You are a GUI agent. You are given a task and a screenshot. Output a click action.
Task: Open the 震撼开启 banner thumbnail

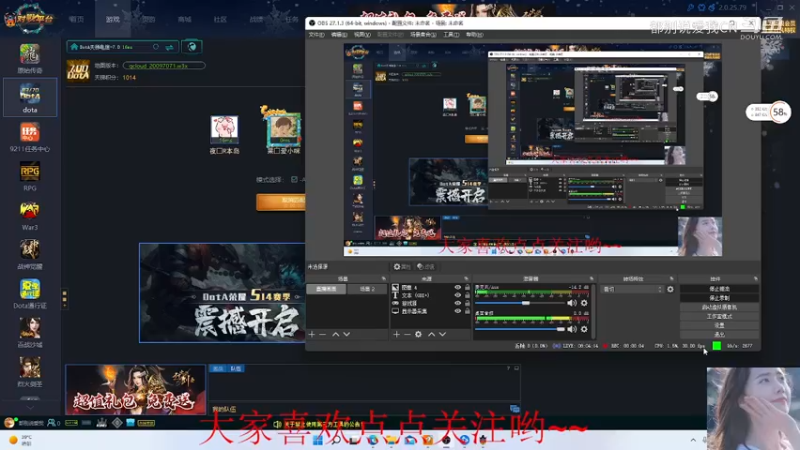[x=222, y=292]
